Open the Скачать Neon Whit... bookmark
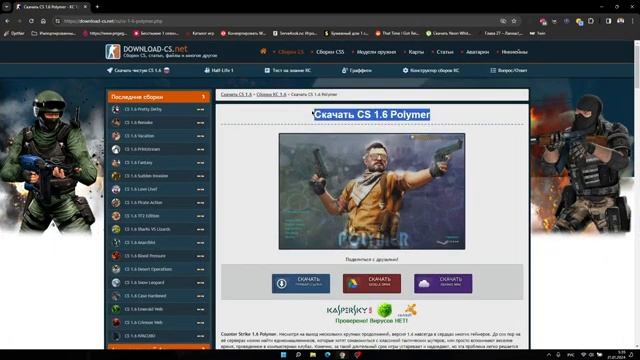 tap(448, 33)
